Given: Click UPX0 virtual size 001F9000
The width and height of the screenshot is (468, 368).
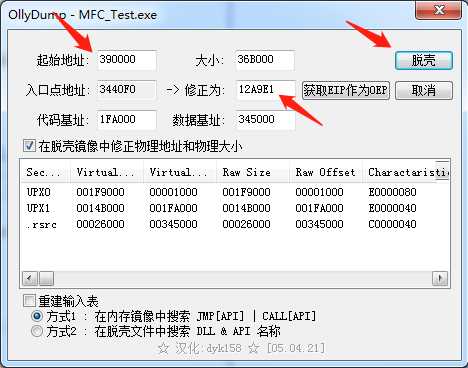Looking at the screenshot, I should point(100,192).
